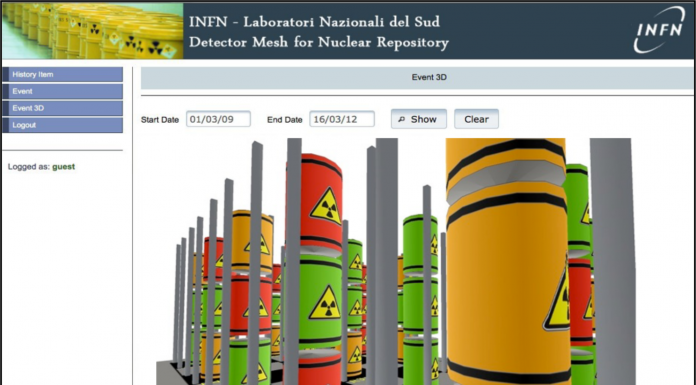
Task: Click the yellow barrels banner image
Action: click(x=93, y=31)
